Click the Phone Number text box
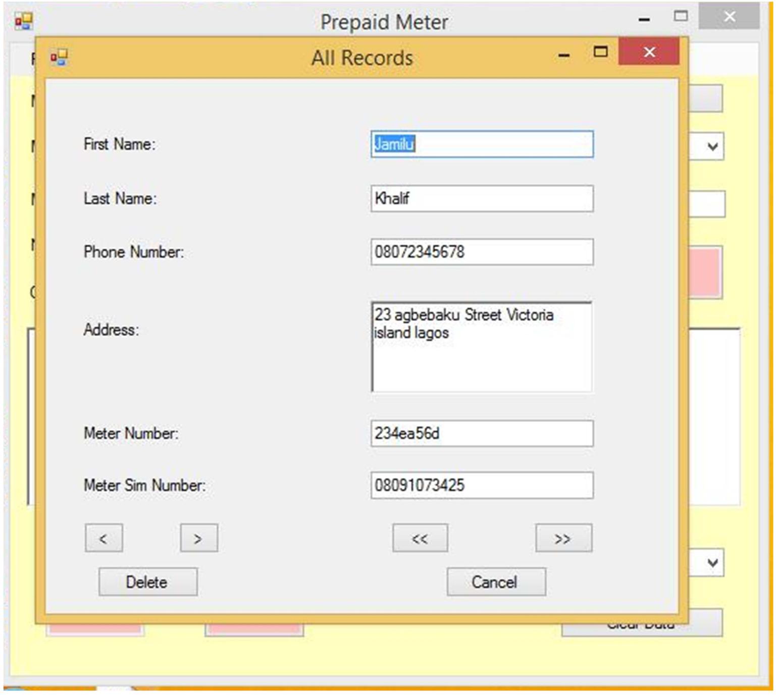The height and width of the screenshot is (700, 776). point(483,252)
